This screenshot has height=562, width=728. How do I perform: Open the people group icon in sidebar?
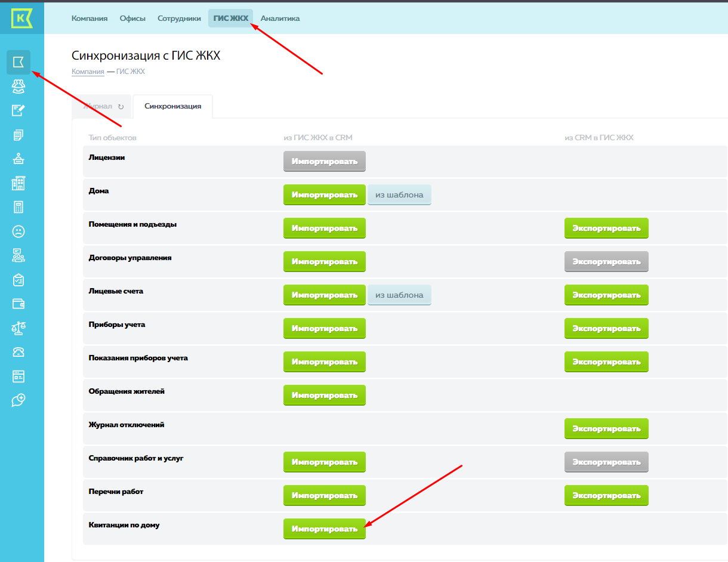point(18,87)
